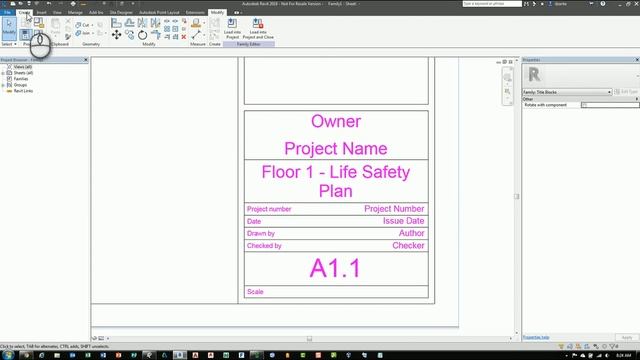Click the Windows Start button
The width and height of the screenshot is (640, 360).
point(8,355)
